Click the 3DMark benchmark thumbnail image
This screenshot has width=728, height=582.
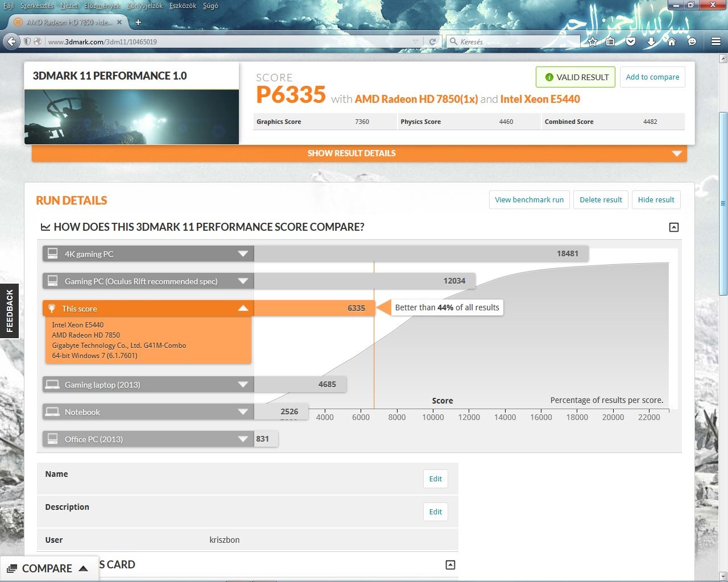(131, 117)
